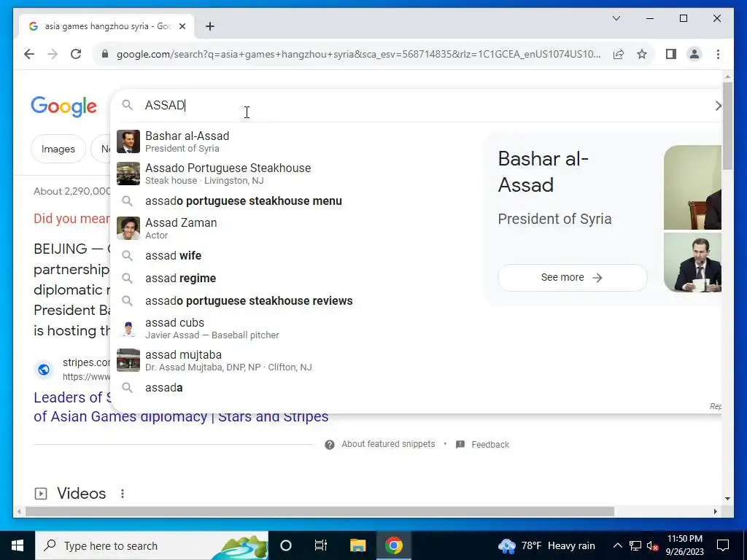Open the clock showing 11:50 PM
This screenshot has height=560, width=747.
click(x=684, y=545)
